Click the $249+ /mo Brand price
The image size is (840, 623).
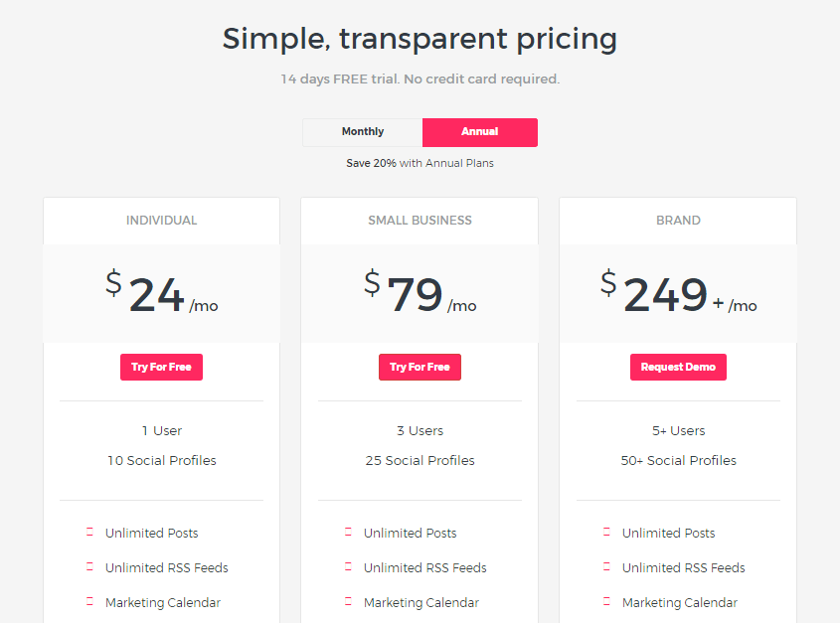point(678,294)
